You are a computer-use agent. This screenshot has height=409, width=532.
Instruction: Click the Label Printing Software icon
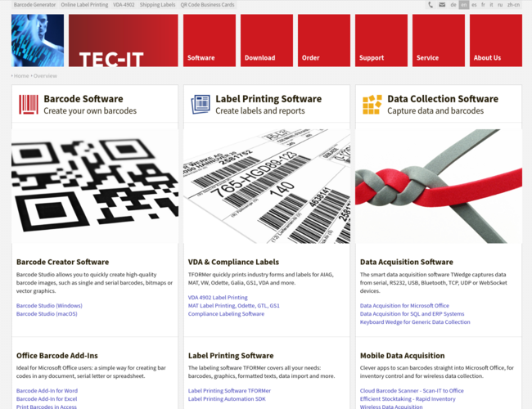point(201,104)
